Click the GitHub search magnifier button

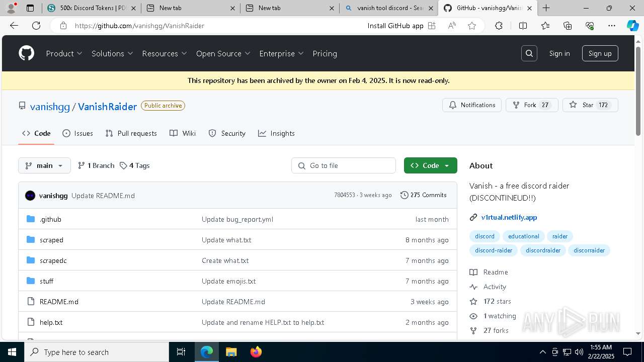pos(529,53)
